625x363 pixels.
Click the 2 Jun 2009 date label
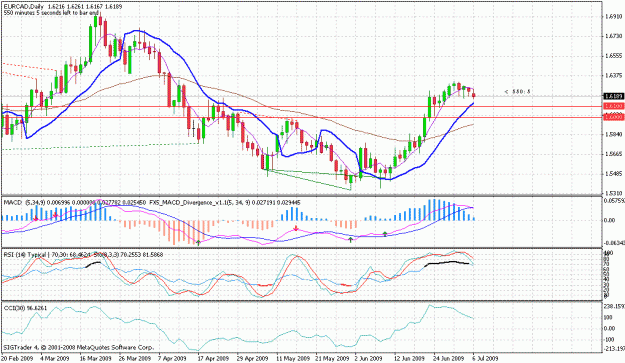[x=369, y=358]
